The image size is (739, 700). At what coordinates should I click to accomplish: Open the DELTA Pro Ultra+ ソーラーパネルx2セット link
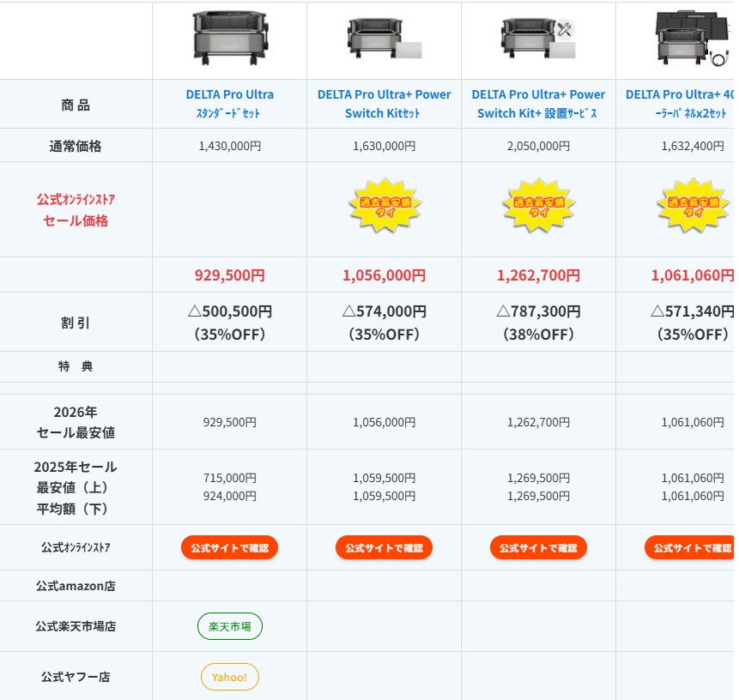680,104
